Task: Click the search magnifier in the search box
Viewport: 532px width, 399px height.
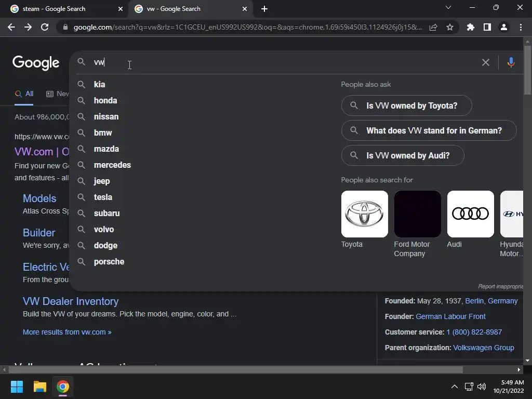Action: (82, 62)
